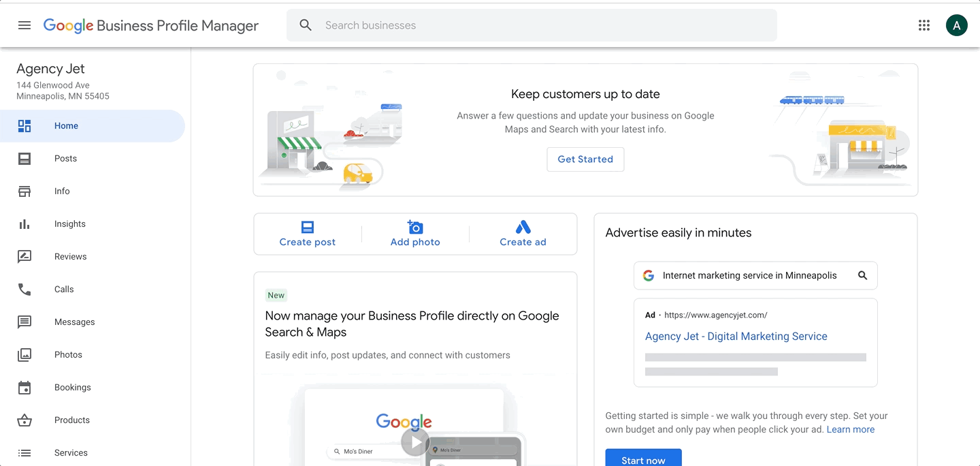Click the Bookings calendar icon
The height and width of the screenshot is (466, 980).
point(24,388)
